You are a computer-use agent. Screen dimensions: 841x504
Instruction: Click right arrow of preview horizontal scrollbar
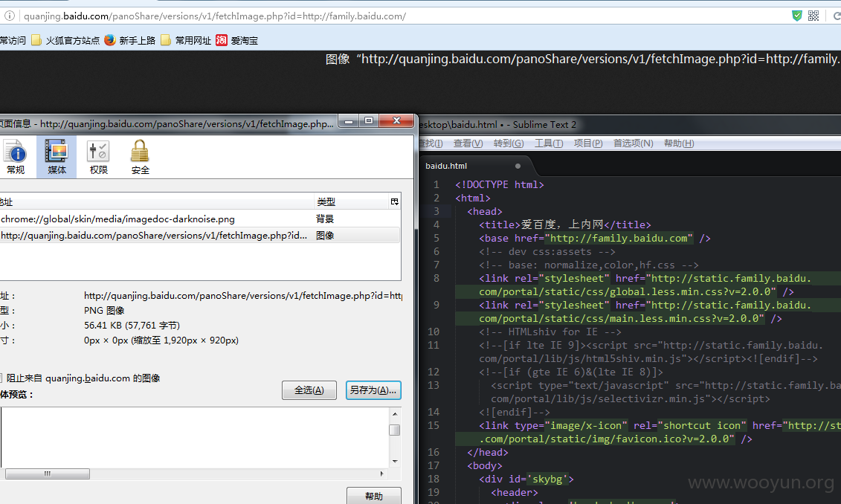tap(382, 474)
